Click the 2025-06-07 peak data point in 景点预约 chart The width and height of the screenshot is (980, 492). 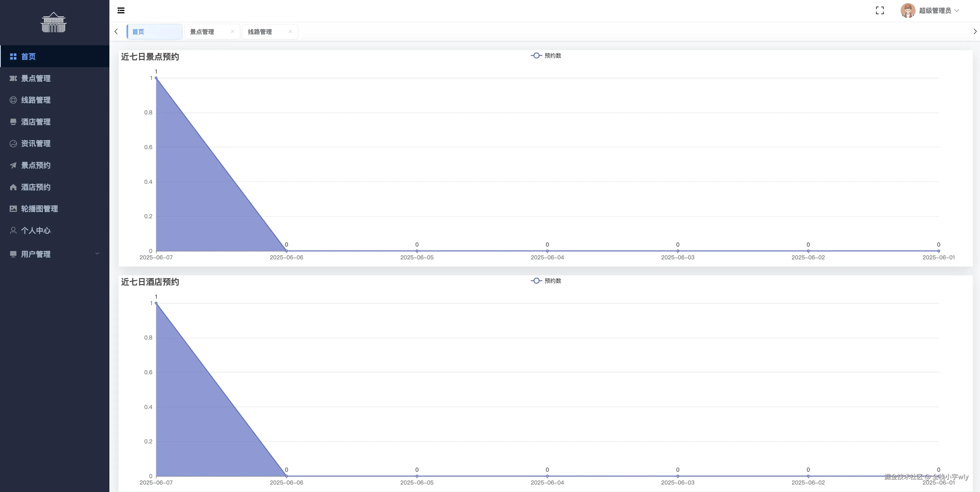pyautogui.click(x=156, y=78)
